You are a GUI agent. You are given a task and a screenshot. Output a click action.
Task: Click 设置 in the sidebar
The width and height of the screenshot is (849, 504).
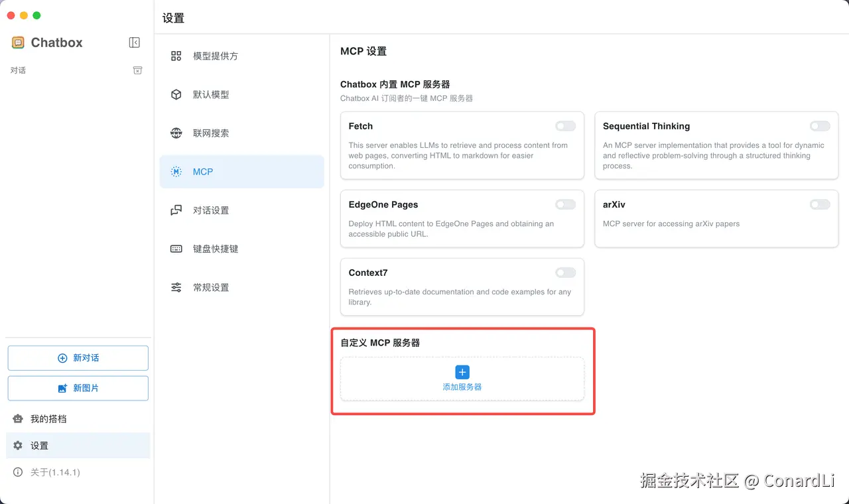(78, 446)
